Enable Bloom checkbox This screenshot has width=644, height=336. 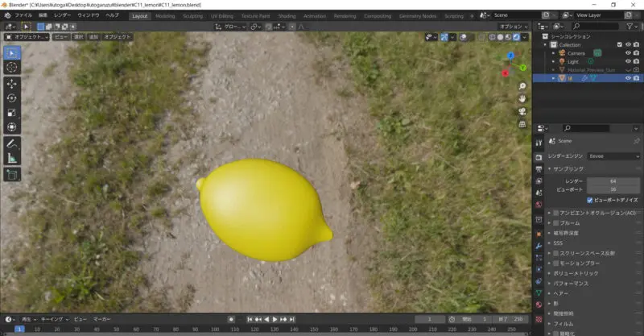[x=555, y=223]
